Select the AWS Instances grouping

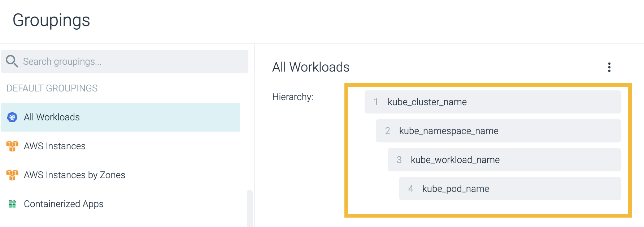tap(120, 146)
